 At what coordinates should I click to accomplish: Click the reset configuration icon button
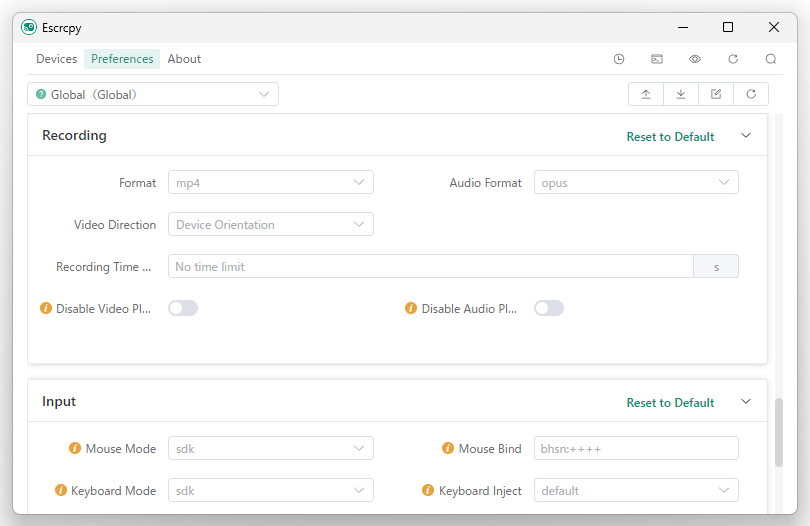pyautogui.click(x=751, y=94)
